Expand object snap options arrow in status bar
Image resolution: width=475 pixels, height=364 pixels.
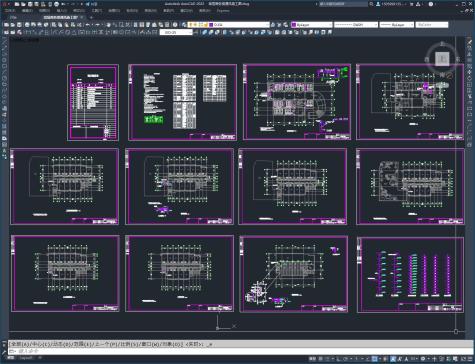380,359
